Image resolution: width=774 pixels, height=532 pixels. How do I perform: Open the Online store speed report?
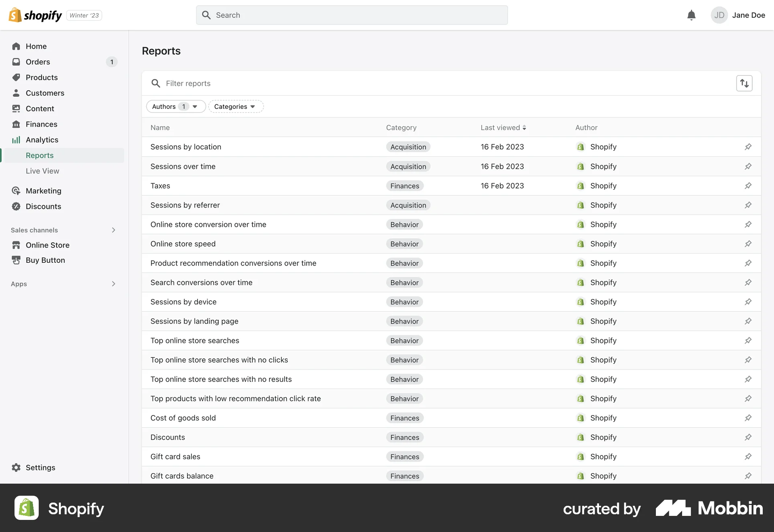pos(183,244)
